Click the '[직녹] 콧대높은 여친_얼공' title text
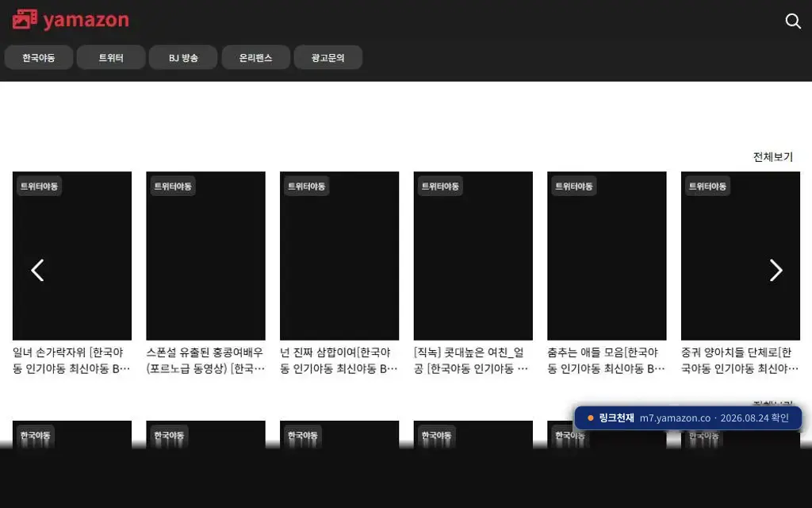This screenshot has height=508, width=812. [471, 360]
